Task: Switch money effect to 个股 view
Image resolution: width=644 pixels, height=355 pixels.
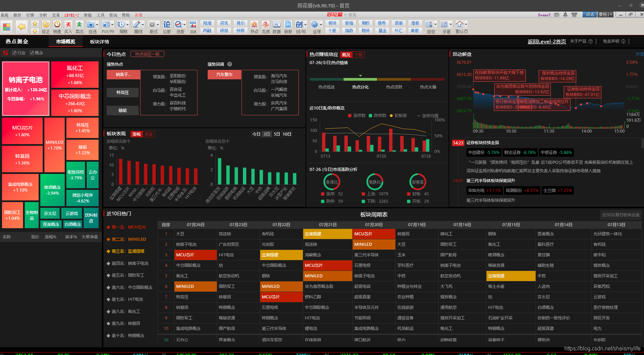Action: pyautogui.click(x=358, y=55)
